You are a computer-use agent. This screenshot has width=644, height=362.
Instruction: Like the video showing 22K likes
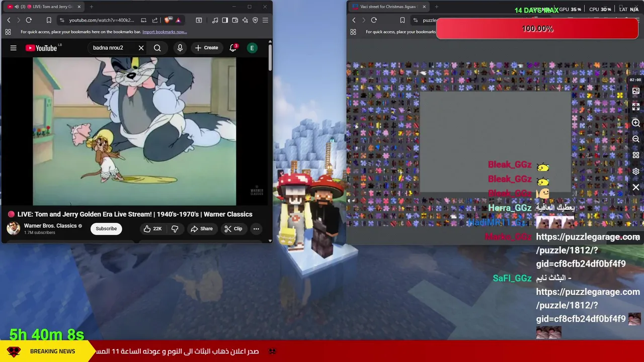coord(152,229)
